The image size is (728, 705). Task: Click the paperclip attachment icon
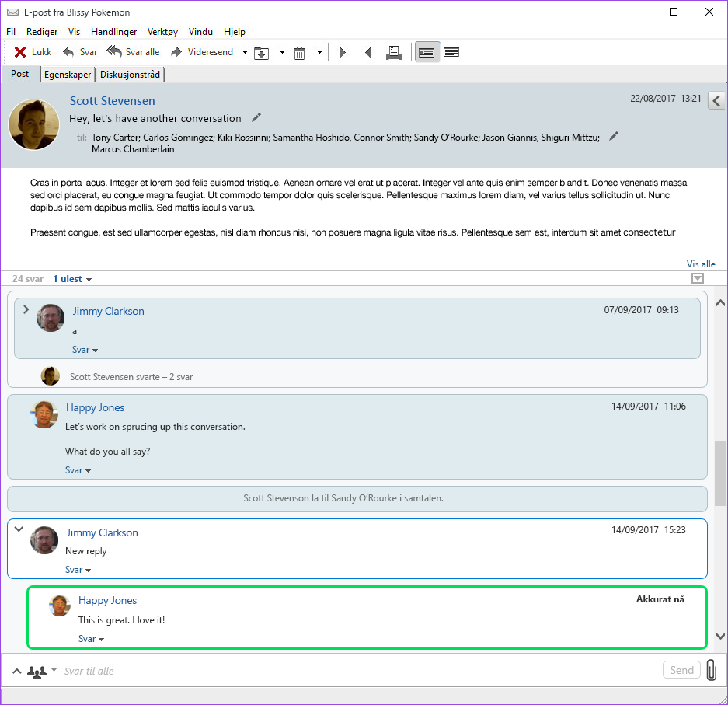[x=711, y=670]
